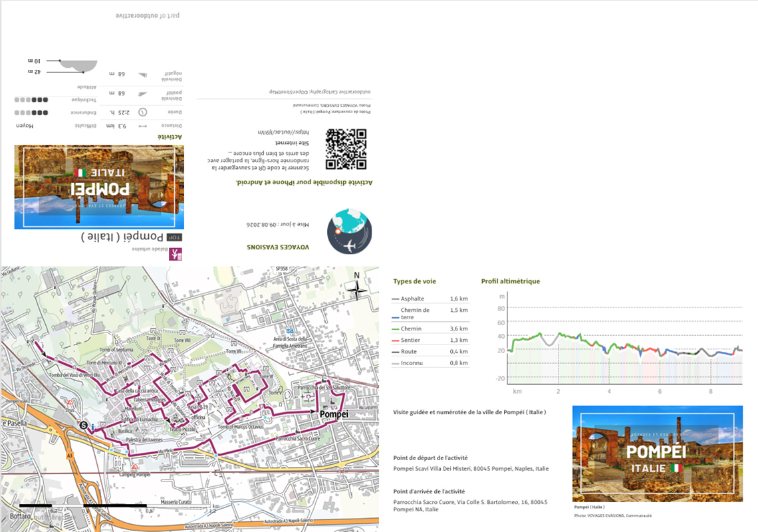This screenshot has height=532, width=758.
Task: Click the 'Point d'arrivée de l'activité' heading
Action: pos(429,491)
